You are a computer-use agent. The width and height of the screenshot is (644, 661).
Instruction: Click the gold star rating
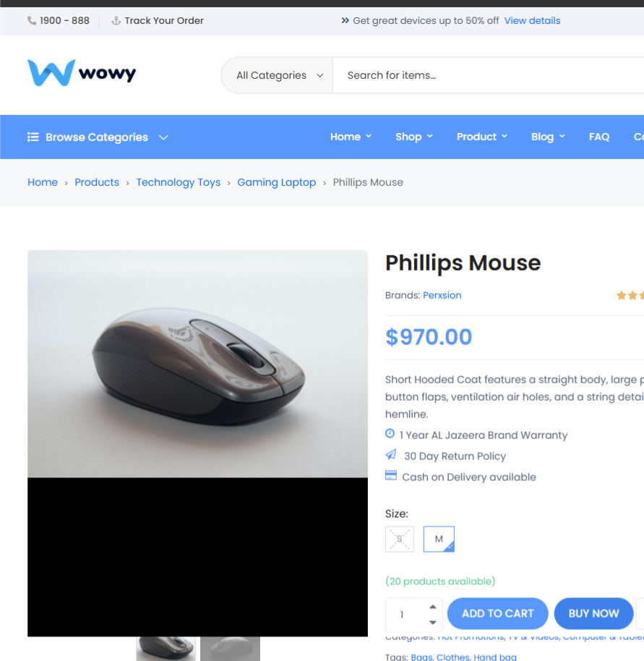(630, 296)
